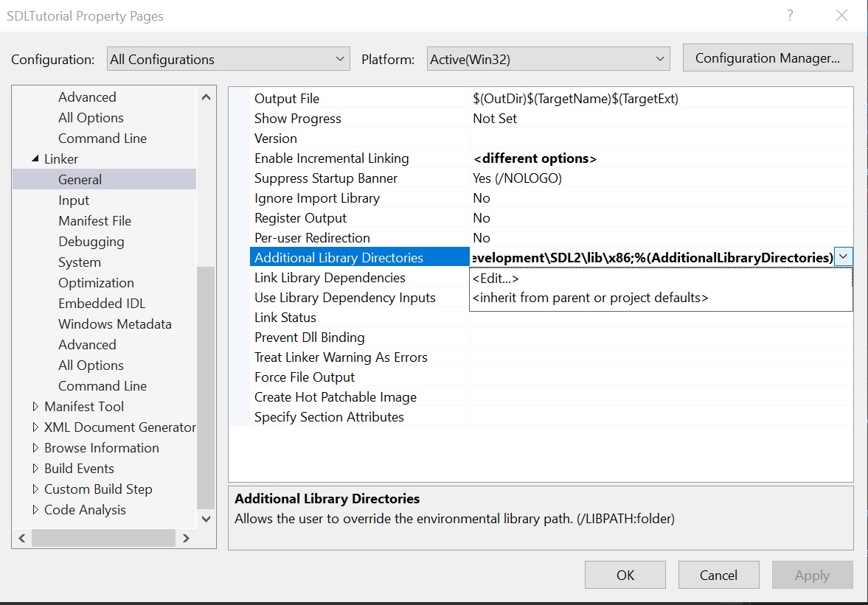
Task: Select Manifest File under Linker
Action: click(94, 220)
